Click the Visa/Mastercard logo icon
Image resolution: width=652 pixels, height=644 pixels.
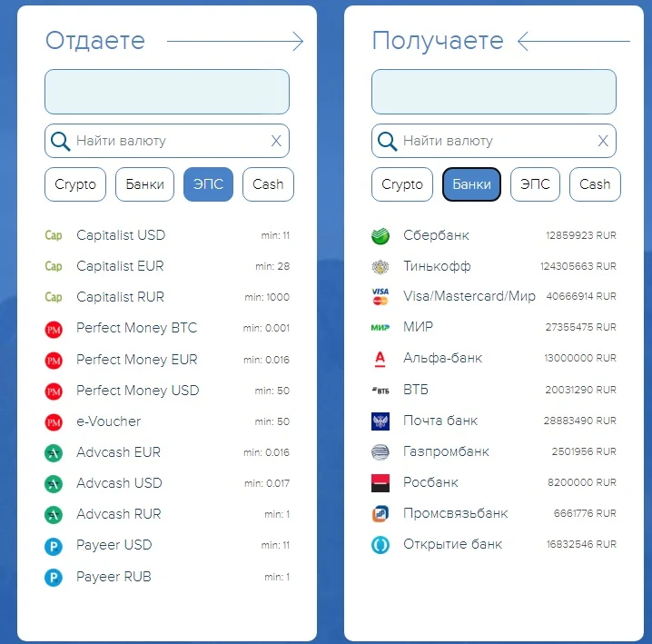click(380, 297)
